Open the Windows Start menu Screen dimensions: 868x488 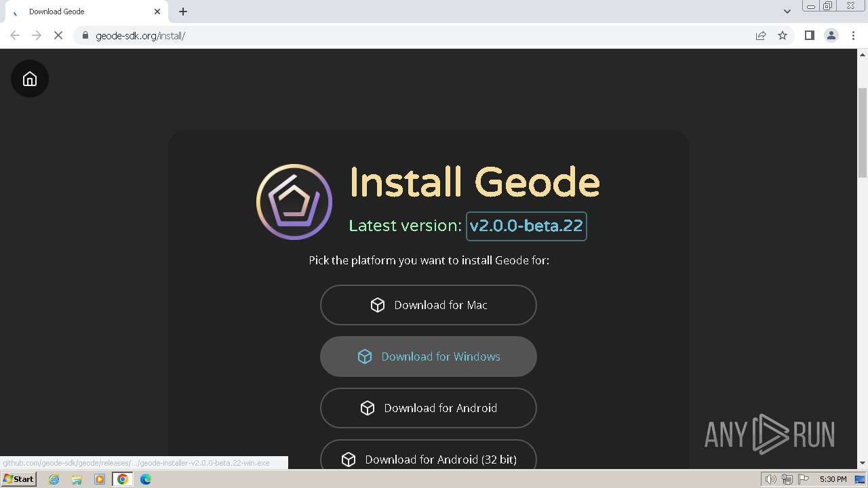(x=19, y=479)
